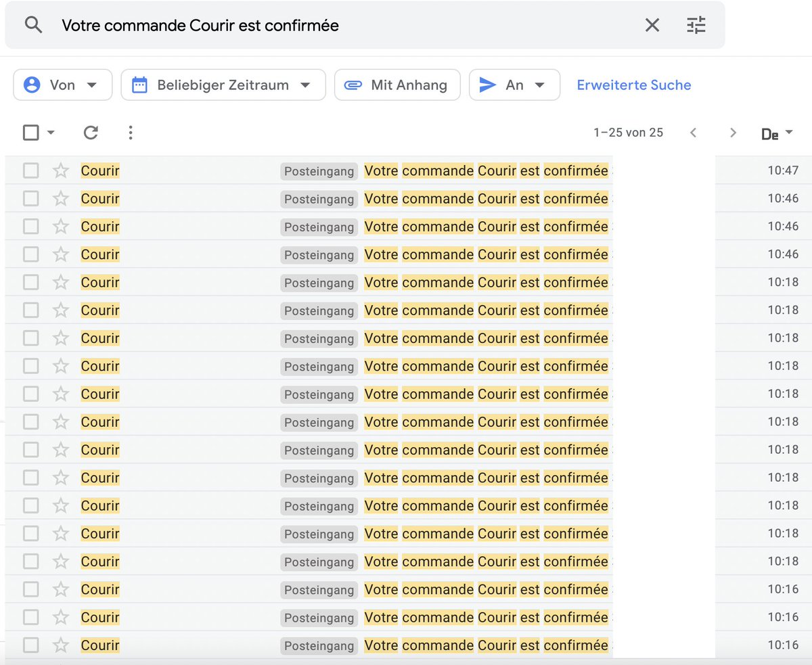Click Posteingang label on first 10:46 email
The width and height of the screenshot is (812, 665).
click(319, 199)
